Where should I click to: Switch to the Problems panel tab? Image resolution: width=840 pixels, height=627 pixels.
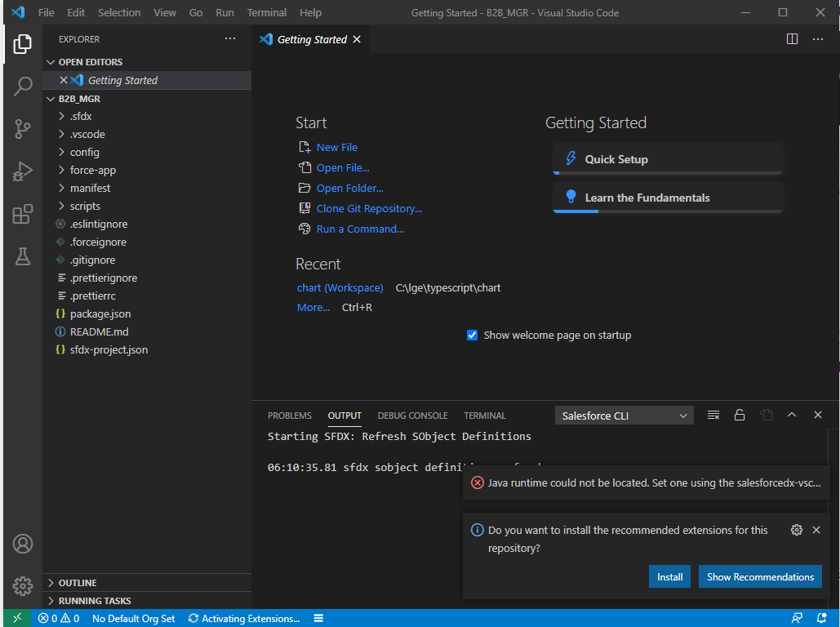pos(289,416)
